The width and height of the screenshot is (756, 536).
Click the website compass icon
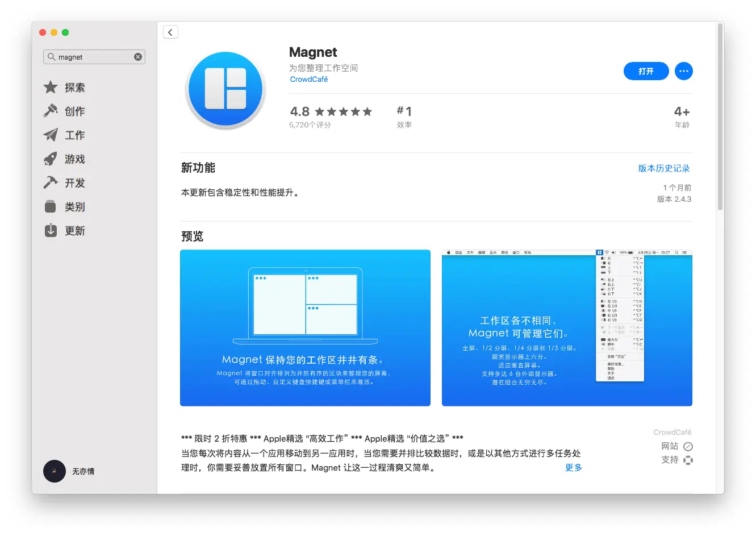688,446
